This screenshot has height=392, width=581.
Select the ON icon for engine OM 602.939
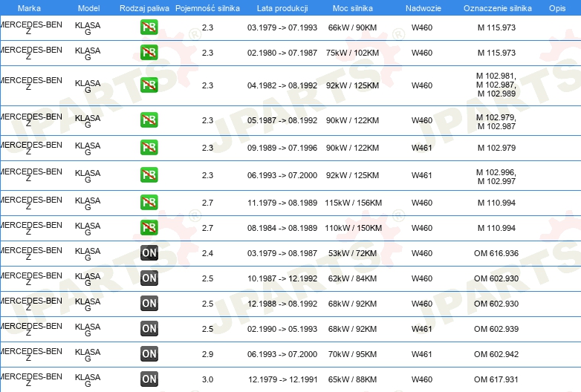(x=149, y=329)
